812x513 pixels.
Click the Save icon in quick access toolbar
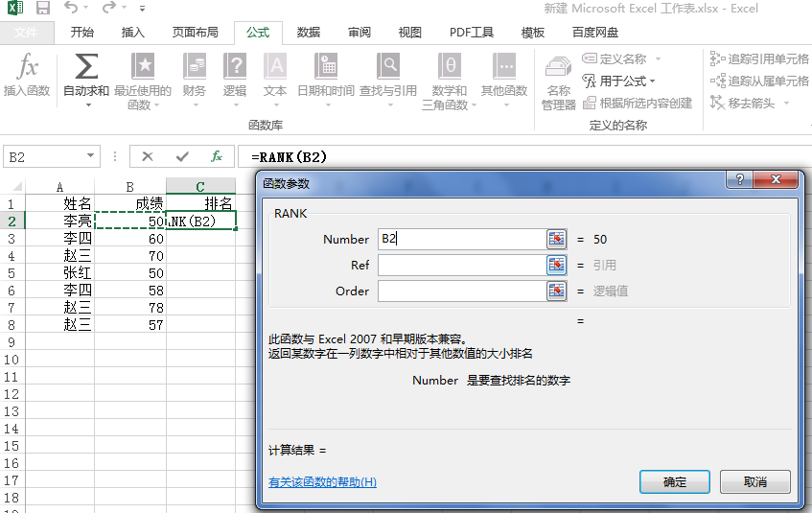click(43, 8)
